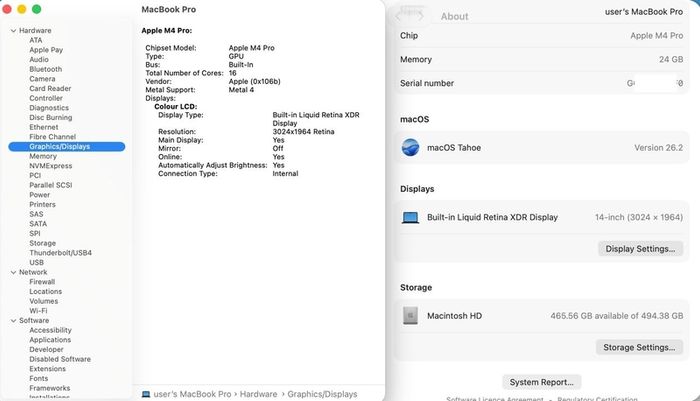
Task: Click the Apple M4 Pro chip value in About
Action: coord(656,36)
